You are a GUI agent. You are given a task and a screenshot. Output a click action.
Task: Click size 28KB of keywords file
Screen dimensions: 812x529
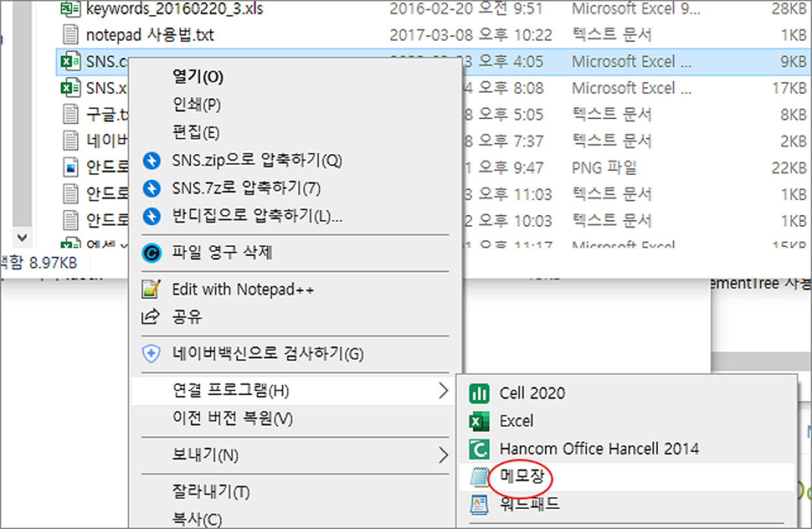pos(789,8)
